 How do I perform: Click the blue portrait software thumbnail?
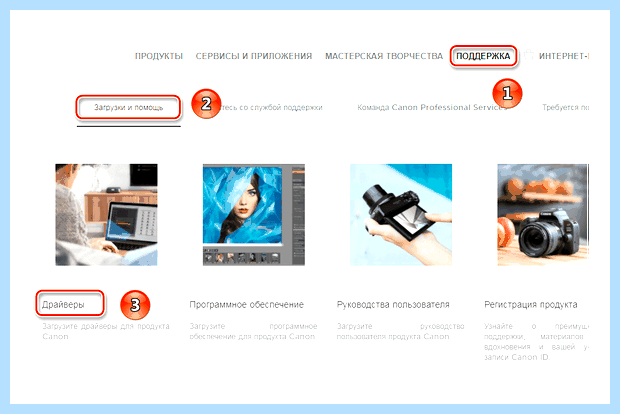coord(254,215)
